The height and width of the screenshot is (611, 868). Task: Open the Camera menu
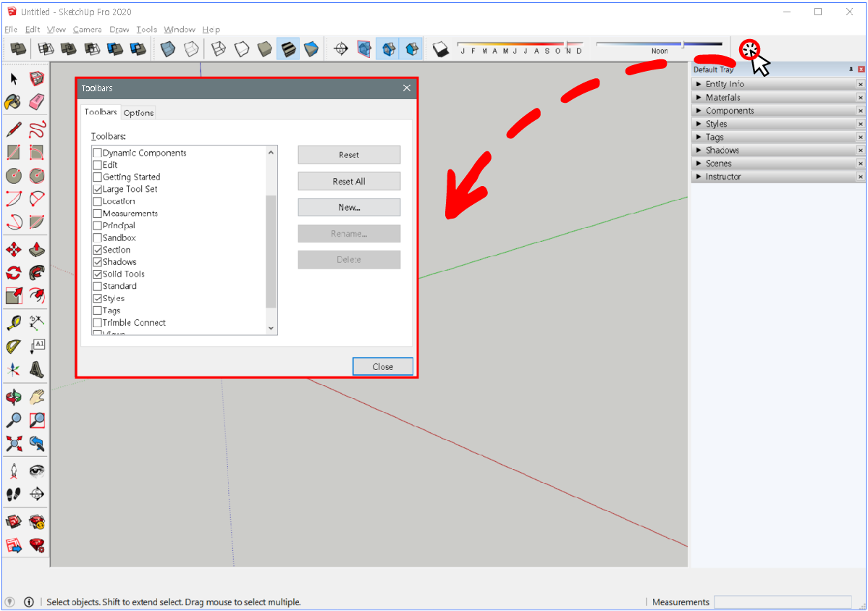coord(87,30)
